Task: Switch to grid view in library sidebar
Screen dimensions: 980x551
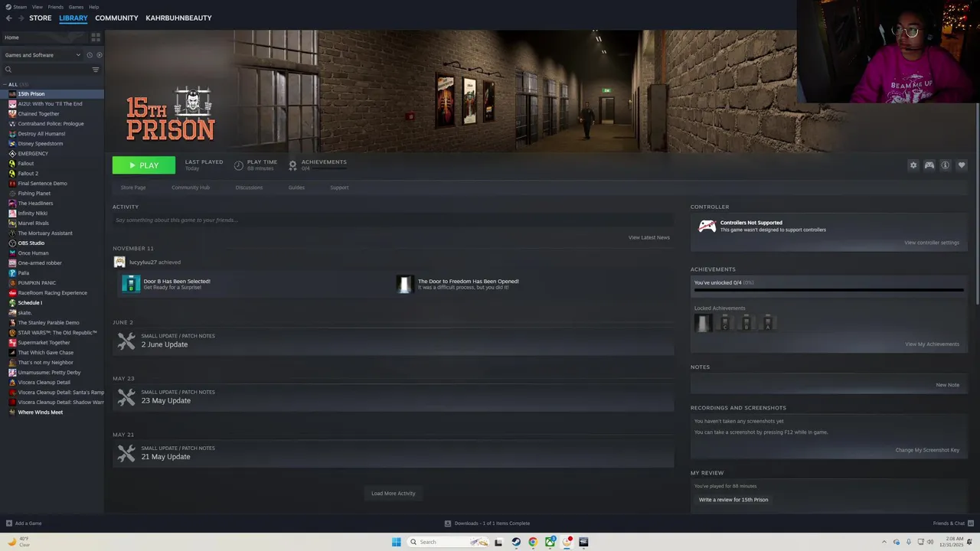Action: point(96,37)
